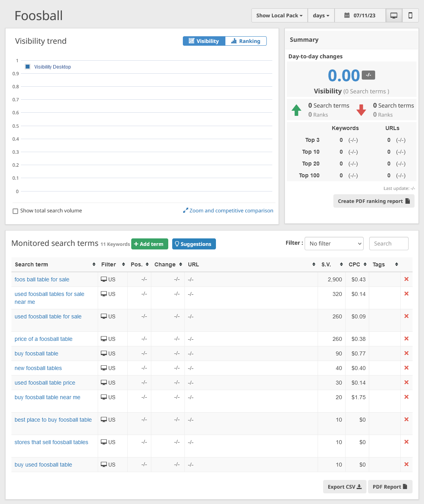Enable Show total search volume checkbox

tap(15, 211)
